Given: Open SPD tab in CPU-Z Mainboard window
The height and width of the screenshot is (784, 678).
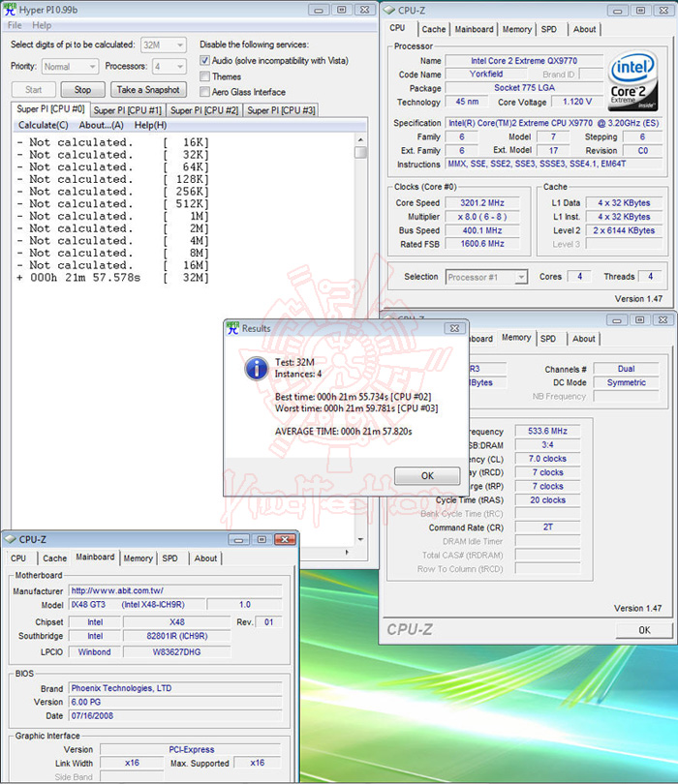Looking at the screenshot, I should 170,558.
